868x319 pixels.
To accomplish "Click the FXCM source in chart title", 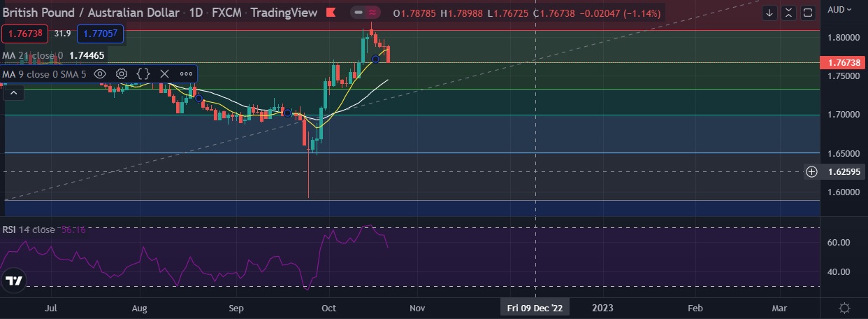I will coord(226,13).
